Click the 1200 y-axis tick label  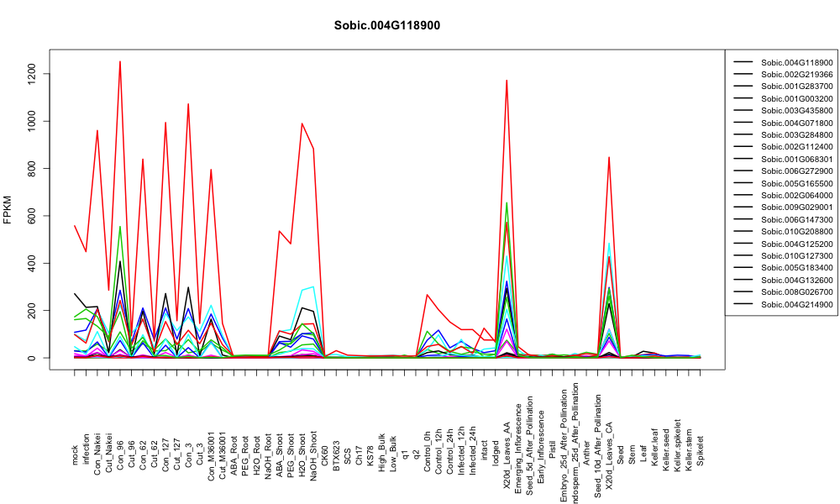(x=31, y=73)
